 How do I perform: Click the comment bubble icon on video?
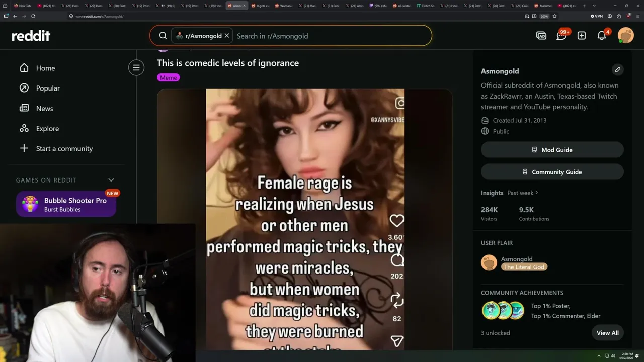(397, 260)
